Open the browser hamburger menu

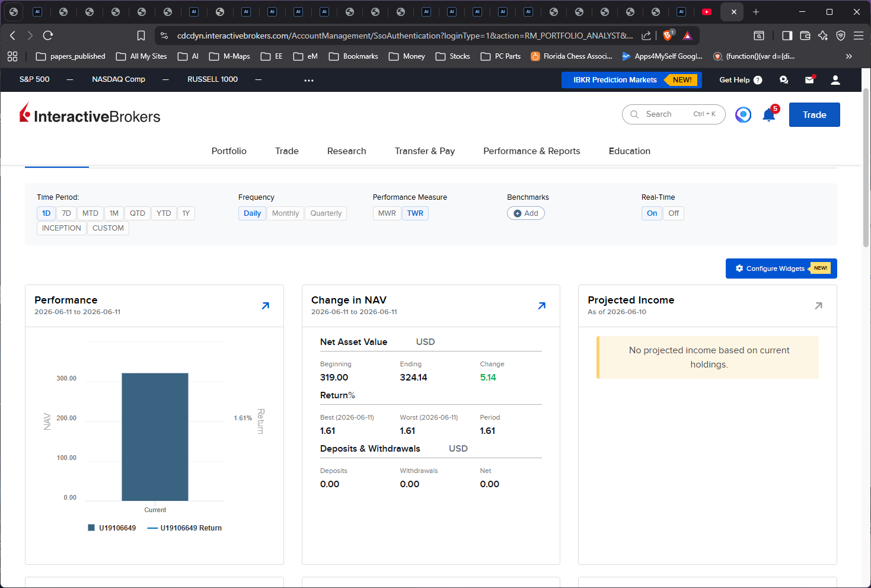pyautogui.click(x=858, y=36)
